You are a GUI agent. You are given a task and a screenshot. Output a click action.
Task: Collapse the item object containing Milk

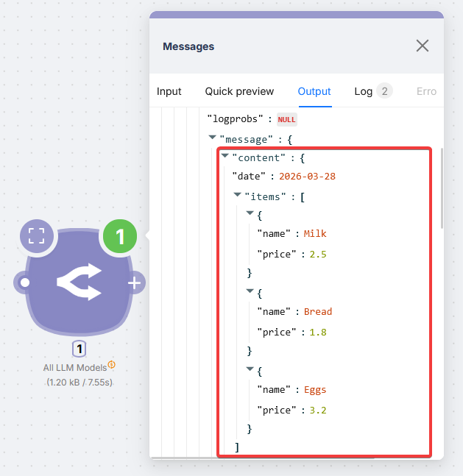click(x=250, y=214)
